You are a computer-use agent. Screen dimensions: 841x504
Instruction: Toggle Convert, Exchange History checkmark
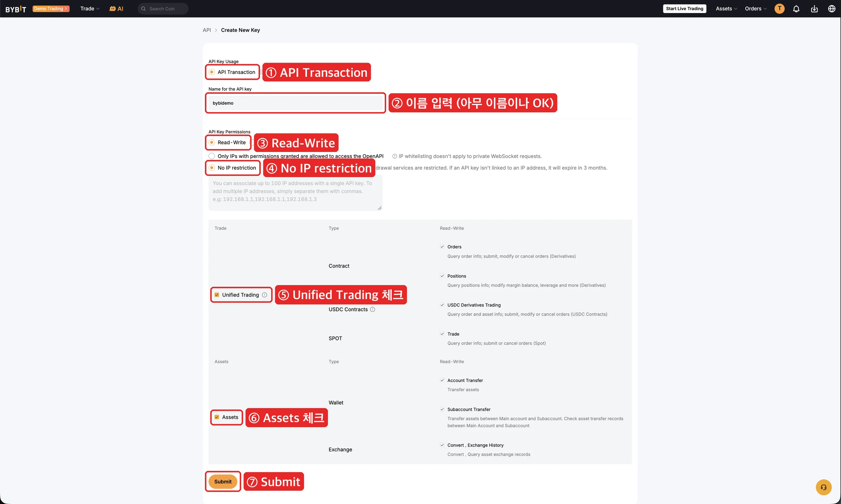(x=442, y=445)
